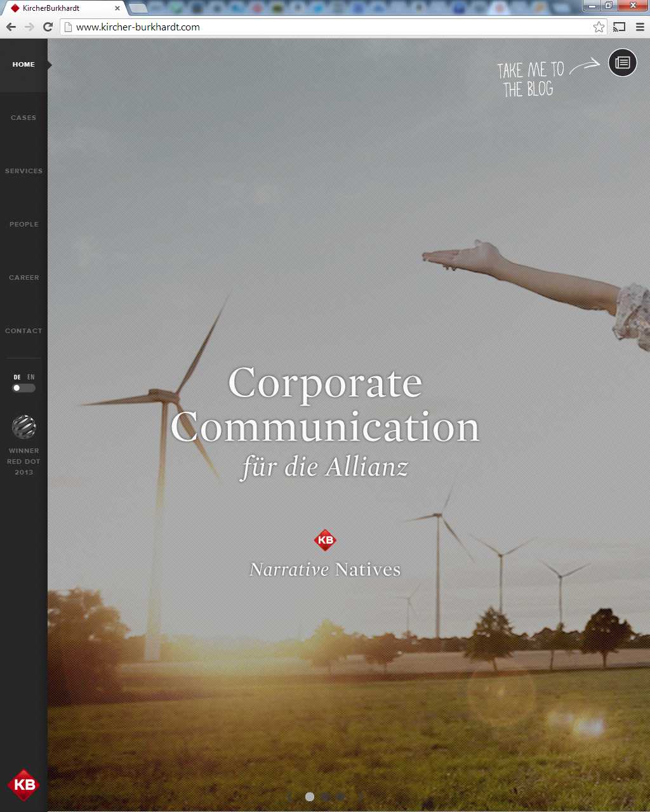Go to the People page
Image resolution: width=650 pixels, height=812 pixels.
23,224
